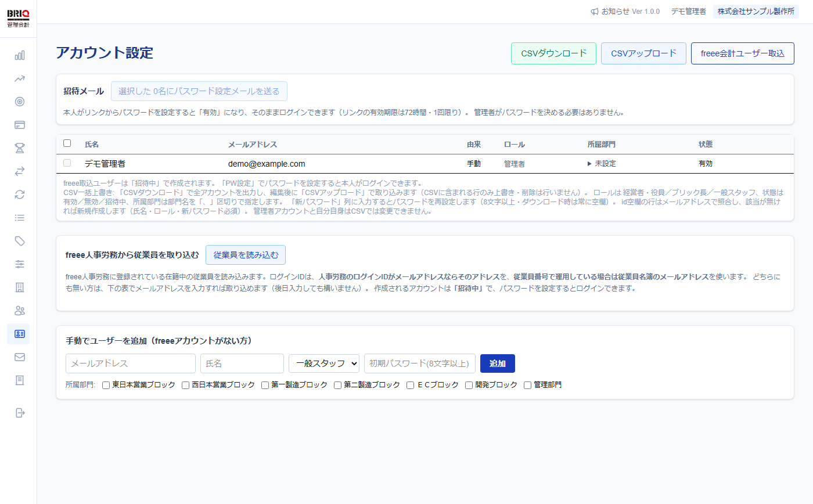813x504 pixels.
Task: Open the people group sidebar icon
Action: [20, 311]
